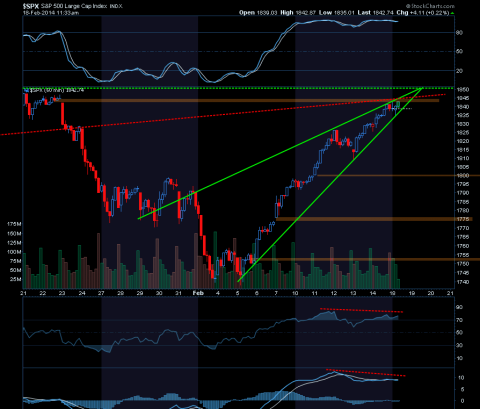Click the 80 level on stochastic panel axis
This screenshot has width=480, height=409.
(x=459, y=33)
